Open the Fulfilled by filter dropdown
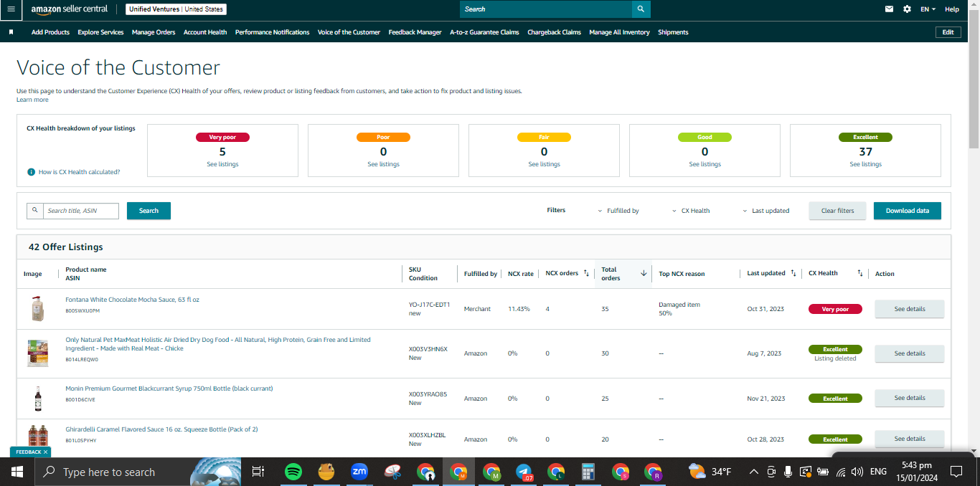The width and height of the screenshot is (980, 486). (x=618, y=211)
